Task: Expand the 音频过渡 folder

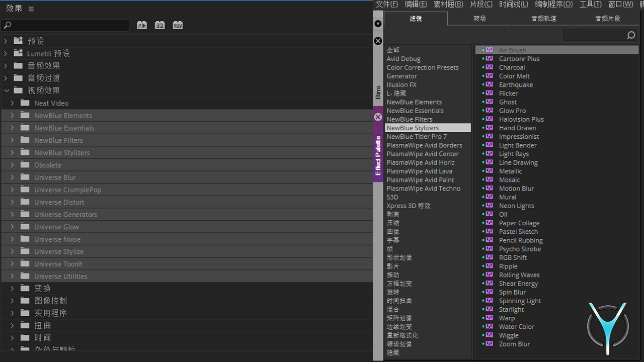Action: click(x=6, y=78)
